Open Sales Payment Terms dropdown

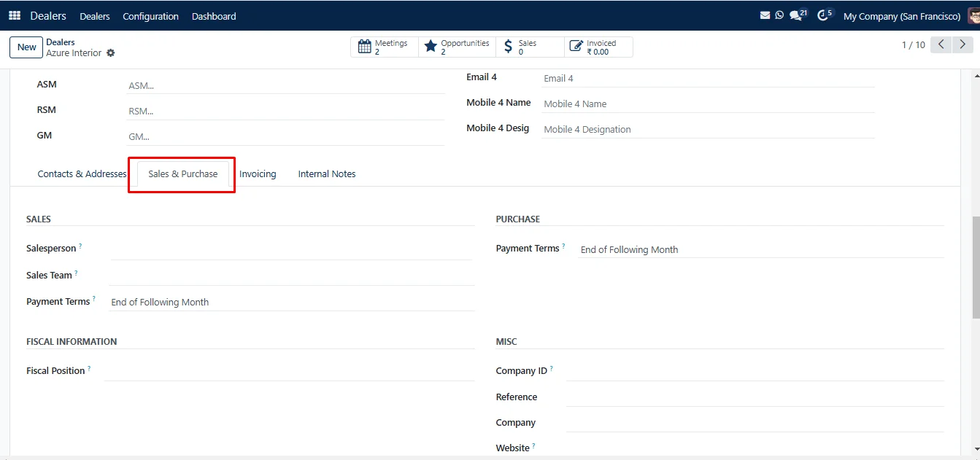point(291,302)
